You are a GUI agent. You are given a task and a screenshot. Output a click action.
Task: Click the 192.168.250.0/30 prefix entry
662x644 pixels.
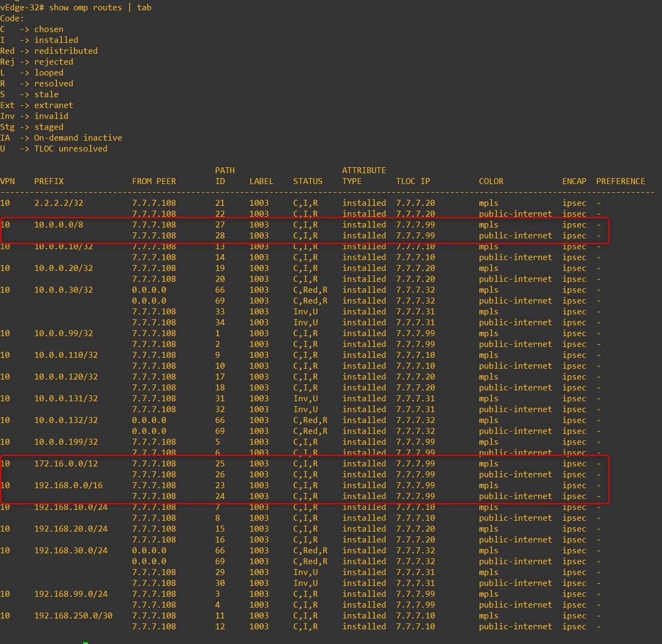point(73,616)
